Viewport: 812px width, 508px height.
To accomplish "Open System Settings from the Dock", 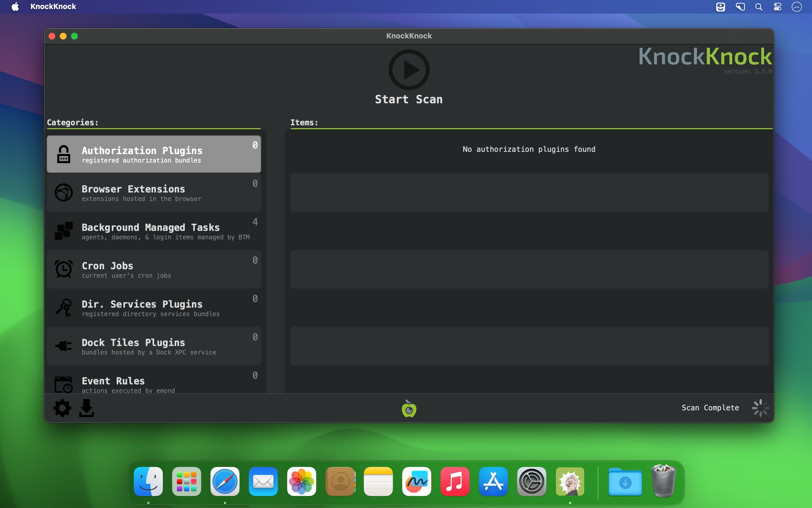I will tap(531, 481).
